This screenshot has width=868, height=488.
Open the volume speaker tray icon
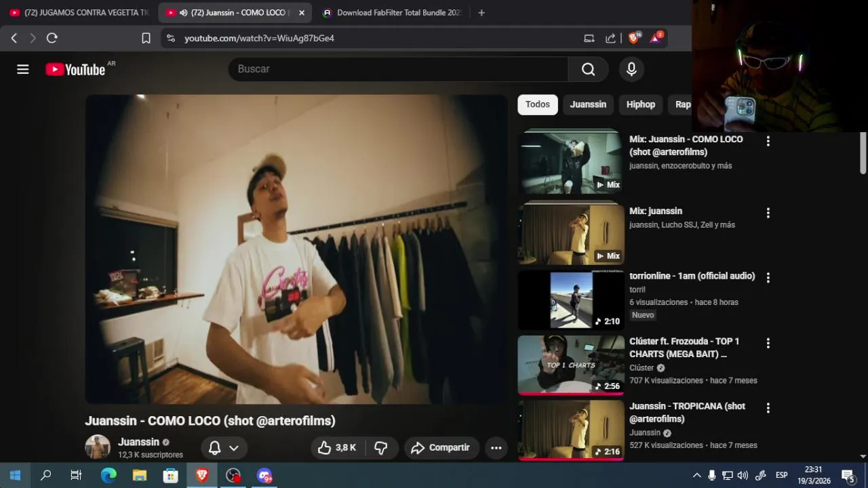tap(743, 476)
